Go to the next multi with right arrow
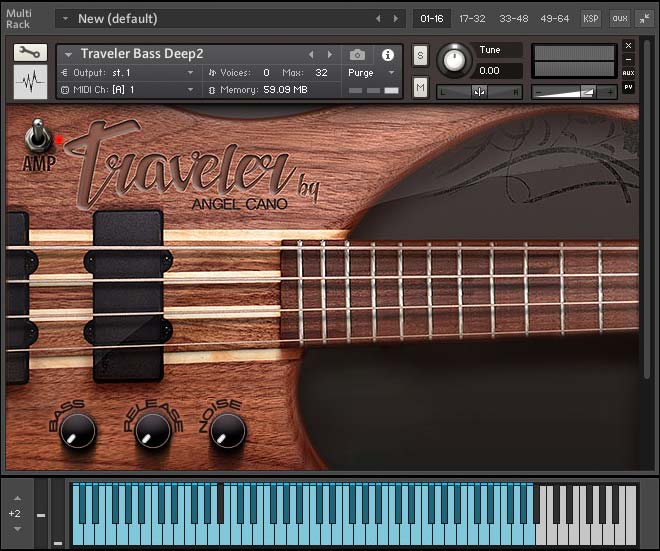The width and height of the screenshot is (660, 551). (x=396, y=19)
